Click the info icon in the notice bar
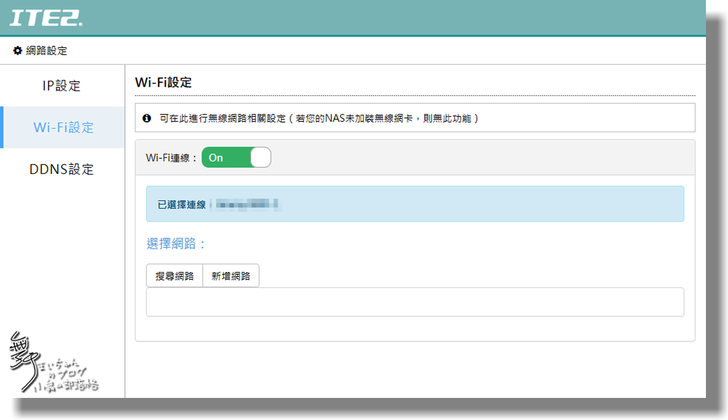This screenshot has height=420, width=728. pos(147,118)
